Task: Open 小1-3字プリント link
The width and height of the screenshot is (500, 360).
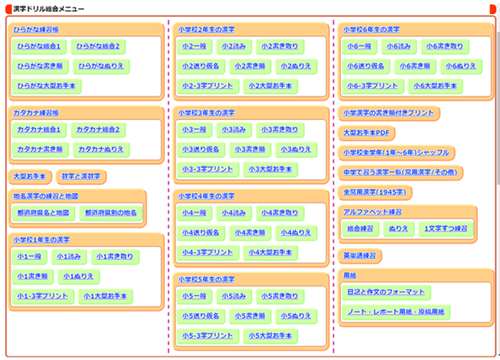Action: [42, 296]
